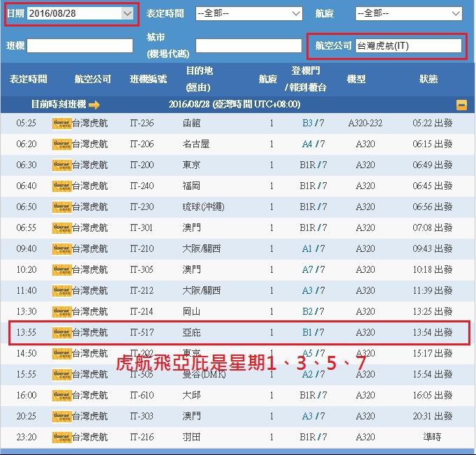Click the Tigerair logo in the IT-216 row
This screenshot has width=476, height=455.
click(x=62, y=438)
